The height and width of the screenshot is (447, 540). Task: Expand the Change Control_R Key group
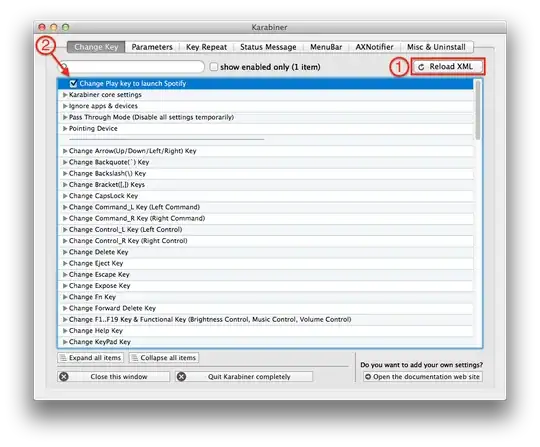pyautogui.click(x=65, y=241)
